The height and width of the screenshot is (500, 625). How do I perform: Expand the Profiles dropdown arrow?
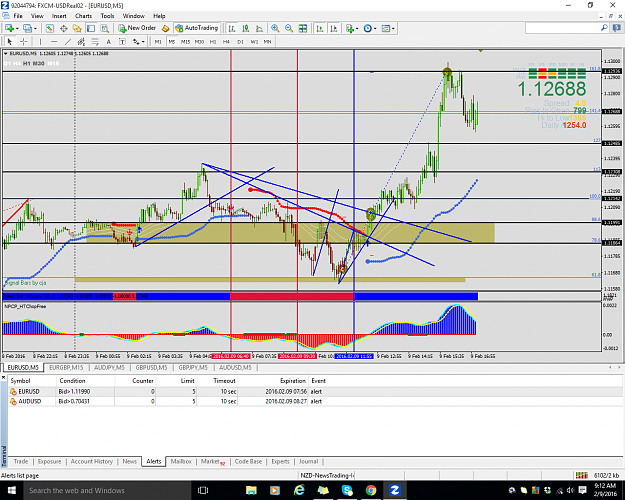[x=35, y=29]
